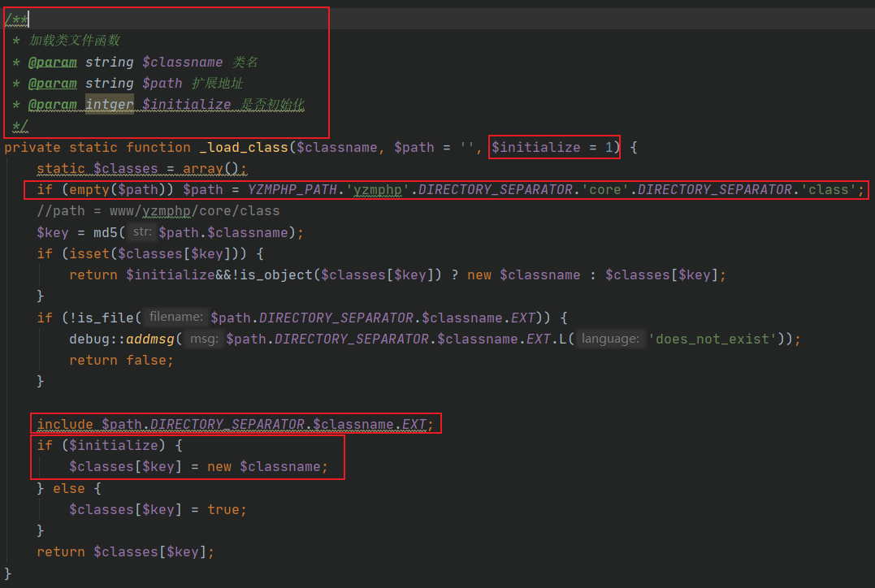875x588 pixels.
Task: Click the md5 function call
Action: pyautogui.click(x=106, y=232)
